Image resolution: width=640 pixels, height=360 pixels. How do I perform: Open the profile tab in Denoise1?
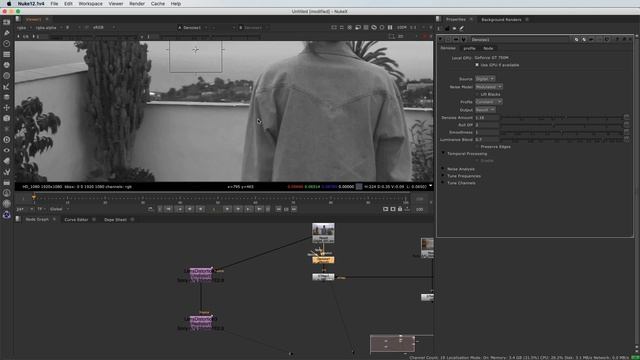point(469,48)
